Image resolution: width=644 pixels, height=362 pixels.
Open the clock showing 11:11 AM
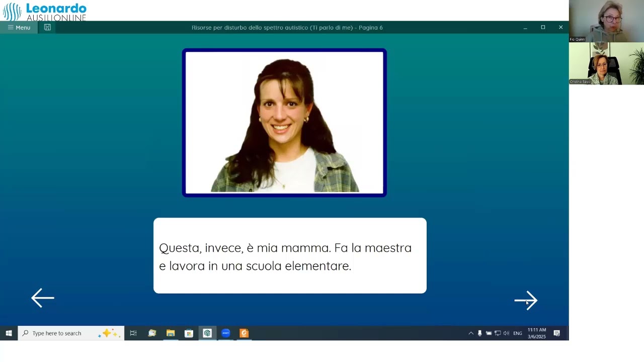pos(537,333)
